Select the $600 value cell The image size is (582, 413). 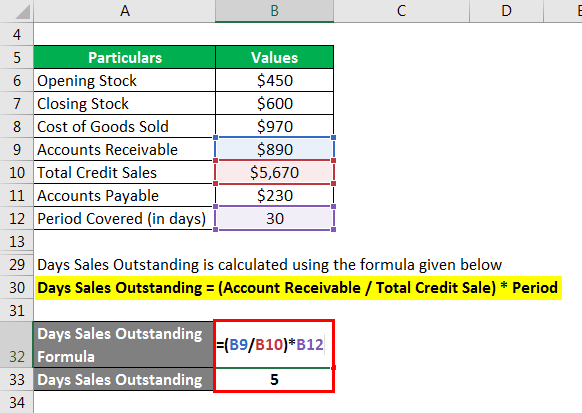point(274,104)
